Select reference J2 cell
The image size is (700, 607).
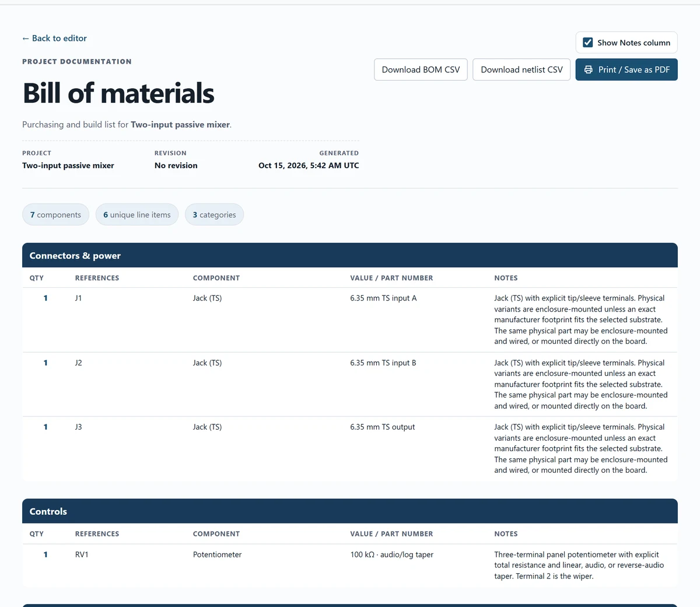78,363
